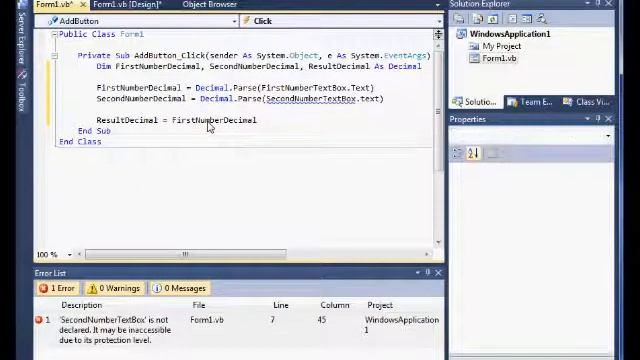Close the Error List panel

tap(438, 272)
